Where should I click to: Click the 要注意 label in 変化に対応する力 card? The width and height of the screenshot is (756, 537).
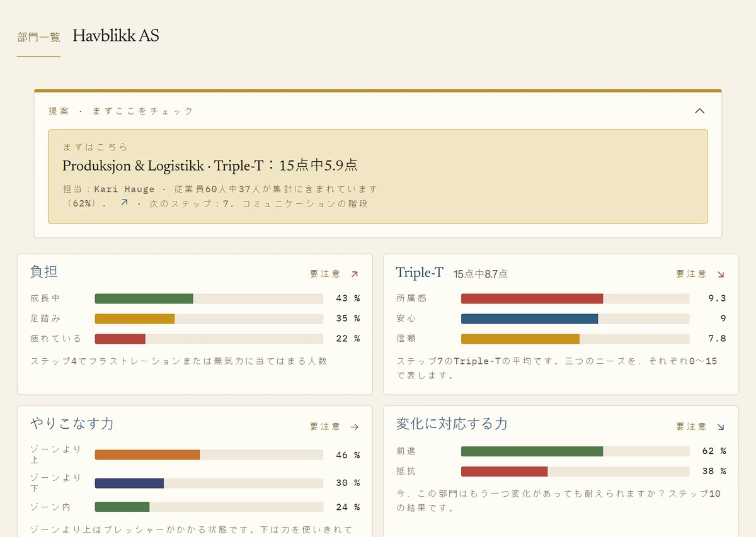(x=692, y=427)
